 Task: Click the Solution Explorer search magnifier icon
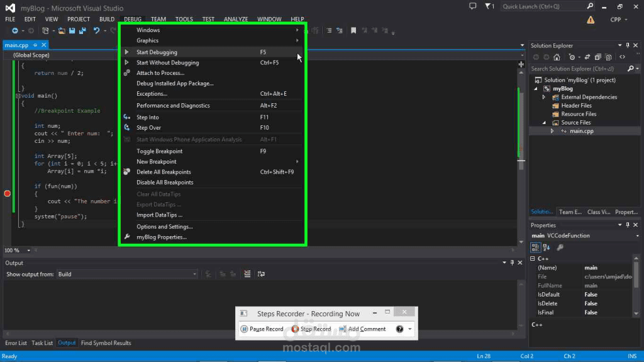coord(631,69)
